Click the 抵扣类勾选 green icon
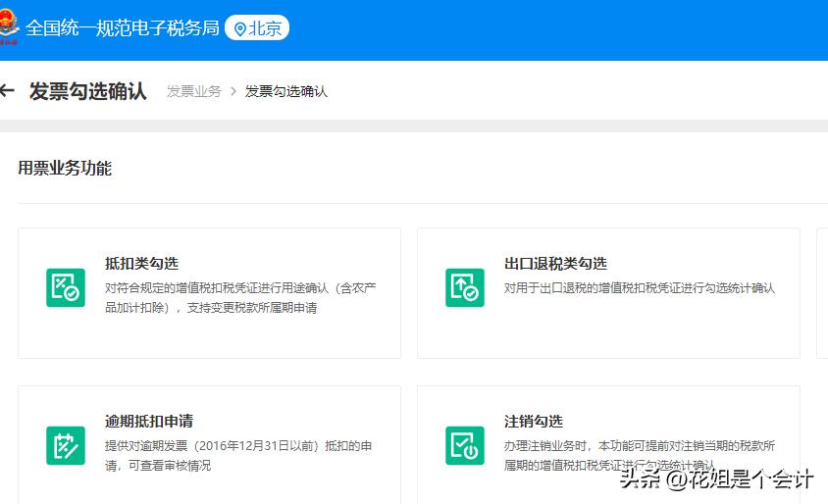Image resolution: width=828 pixels, height=504 pixels. pyautogui.click(x=66, y=287)
